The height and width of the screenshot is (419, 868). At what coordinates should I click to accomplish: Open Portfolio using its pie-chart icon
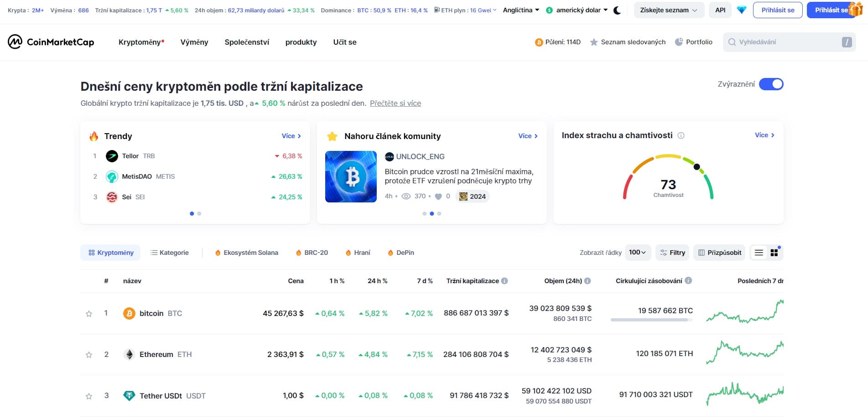(680, 42)
